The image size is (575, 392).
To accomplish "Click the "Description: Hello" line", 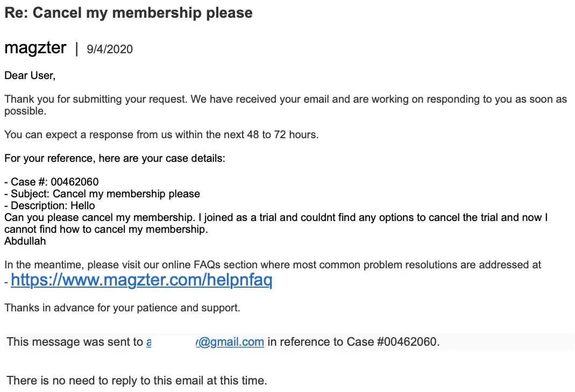I will [x=49, y=205].
